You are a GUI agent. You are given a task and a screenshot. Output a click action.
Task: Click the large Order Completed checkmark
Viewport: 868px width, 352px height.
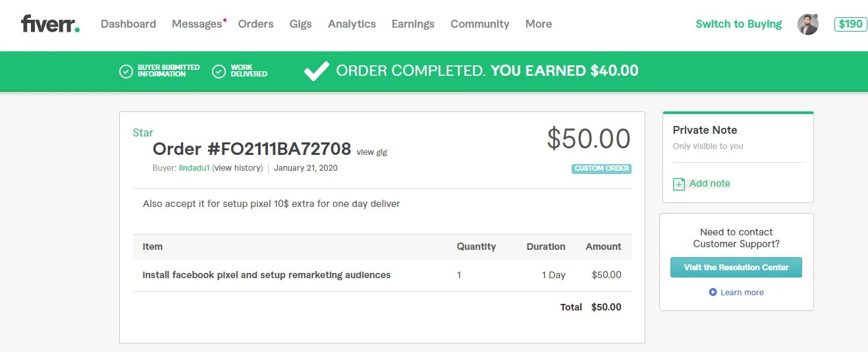coord(316,71)
